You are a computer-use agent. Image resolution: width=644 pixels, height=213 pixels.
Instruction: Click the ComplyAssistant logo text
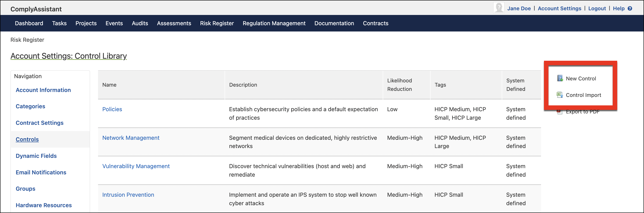pyautogui.click(x=36, y=9)
